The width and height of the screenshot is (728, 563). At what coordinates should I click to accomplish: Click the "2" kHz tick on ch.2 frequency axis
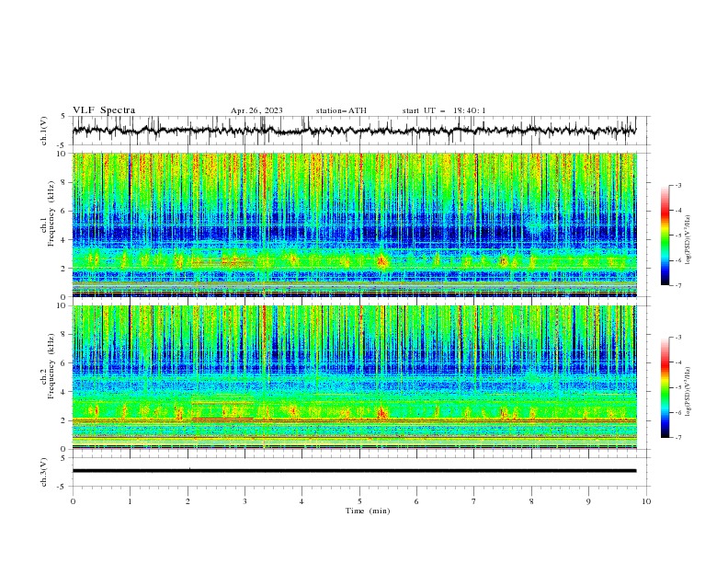pos(63,420)
